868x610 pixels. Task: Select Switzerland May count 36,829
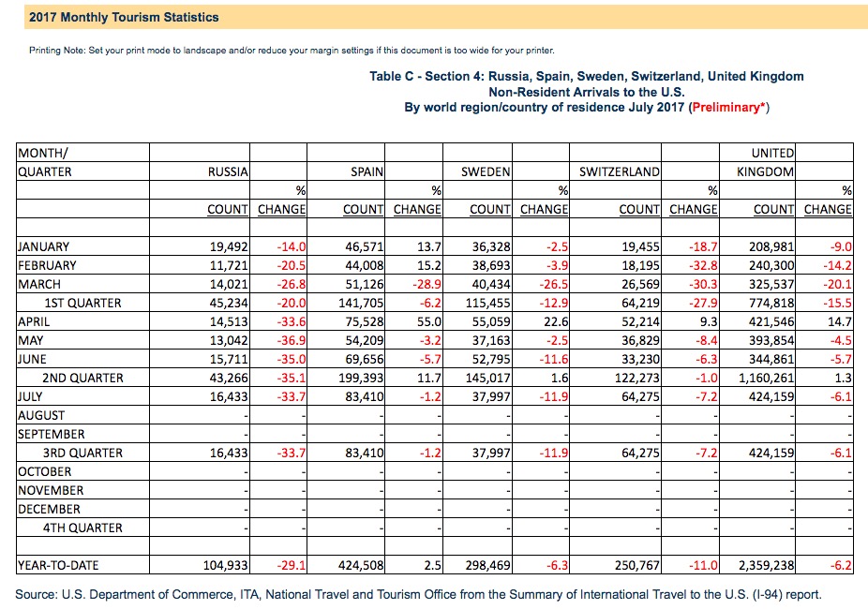(640, 340)
